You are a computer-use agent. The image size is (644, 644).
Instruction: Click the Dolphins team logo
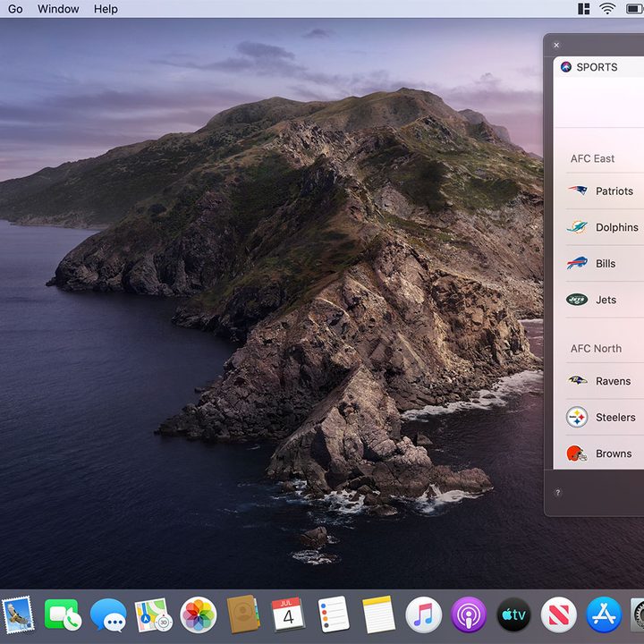(x=577, y=226)
